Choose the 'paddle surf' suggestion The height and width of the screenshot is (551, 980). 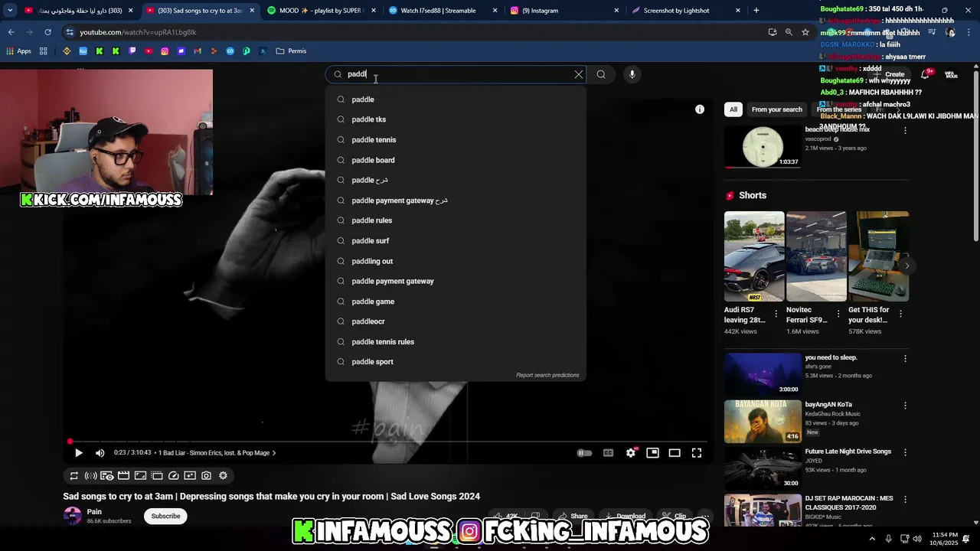pos(456,241)
